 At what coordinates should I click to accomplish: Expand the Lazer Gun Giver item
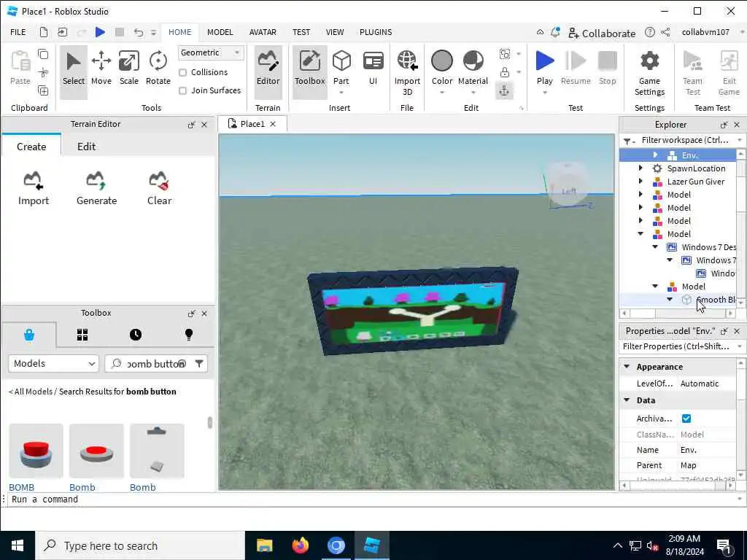point(640,182)
